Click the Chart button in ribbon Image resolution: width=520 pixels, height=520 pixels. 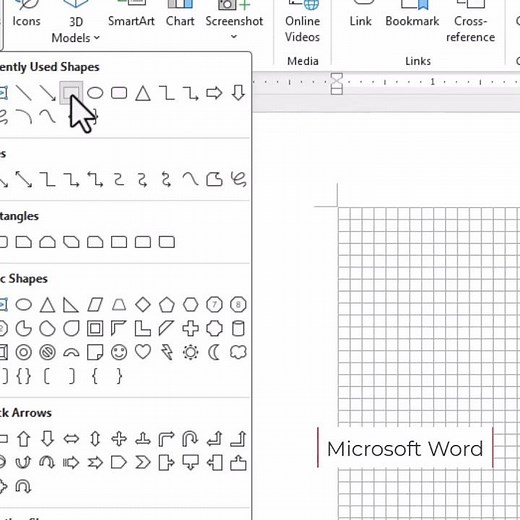[180, 15]
